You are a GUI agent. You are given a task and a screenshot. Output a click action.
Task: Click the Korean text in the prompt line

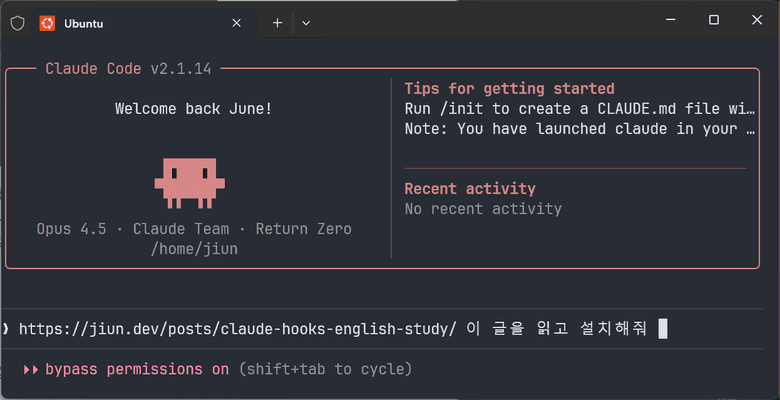562,329
